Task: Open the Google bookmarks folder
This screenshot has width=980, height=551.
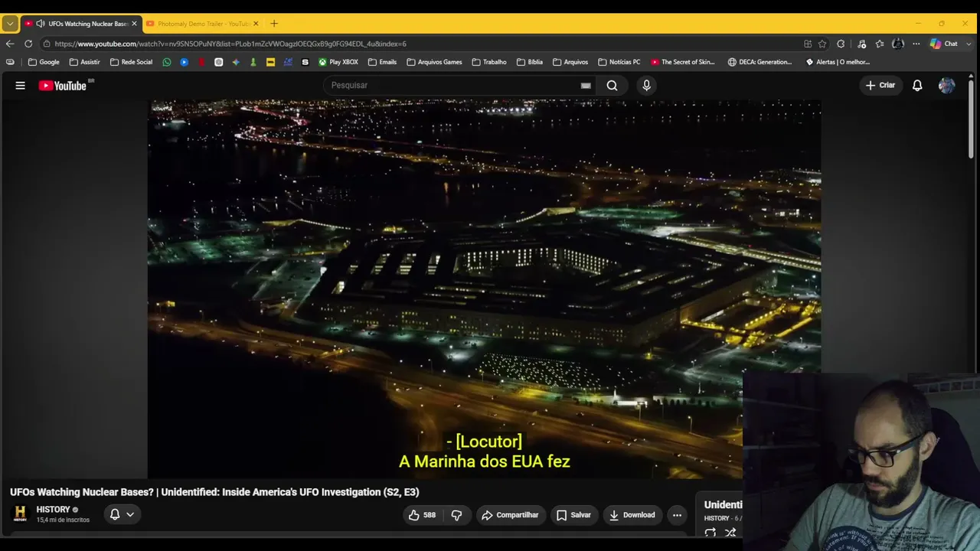Action: (x=44, y=62)
